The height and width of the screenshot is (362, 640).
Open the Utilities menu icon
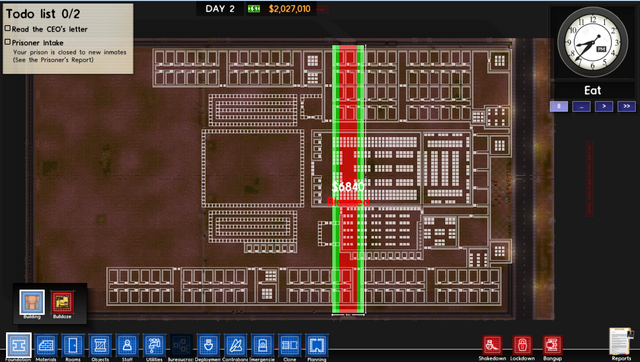coord(154,345)
